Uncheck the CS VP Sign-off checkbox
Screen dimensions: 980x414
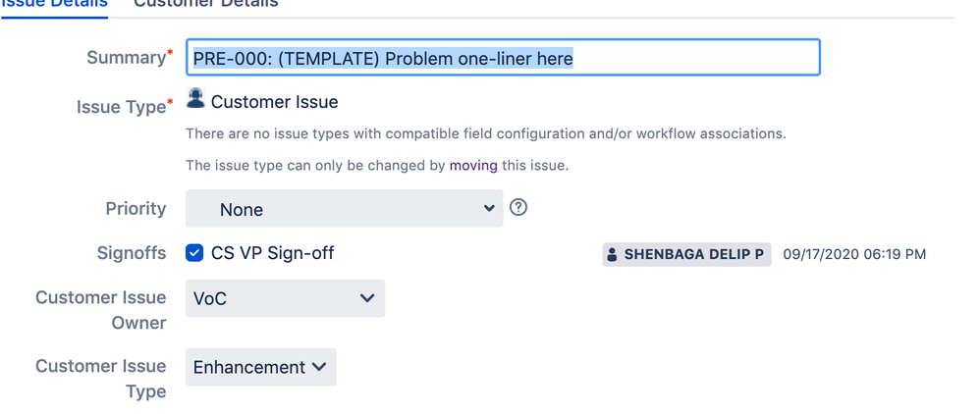[x=194, y=253]
